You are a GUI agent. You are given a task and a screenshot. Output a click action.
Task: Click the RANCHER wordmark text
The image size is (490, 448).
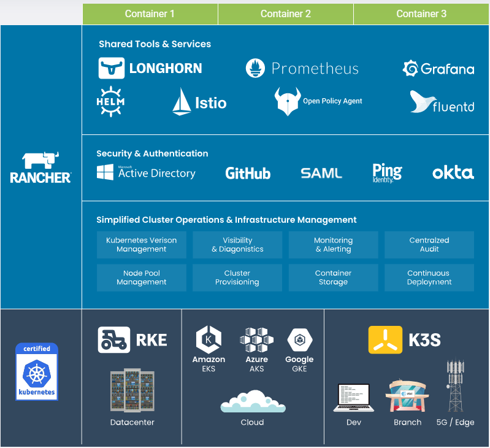click(x=40, y=177)
